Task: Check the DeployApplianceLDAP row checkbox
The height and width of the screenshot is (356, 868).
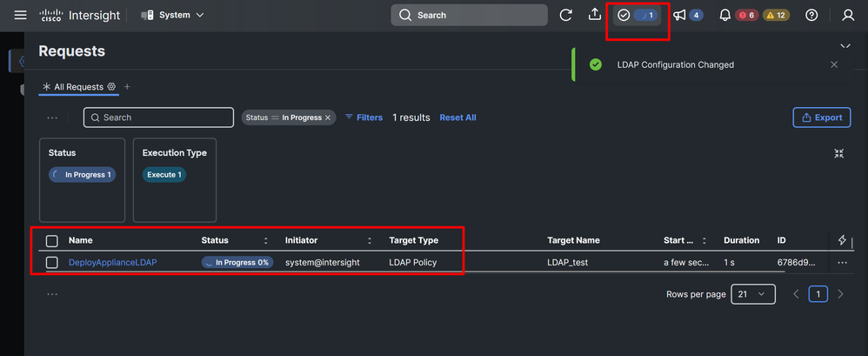Action: click(52, 262)
